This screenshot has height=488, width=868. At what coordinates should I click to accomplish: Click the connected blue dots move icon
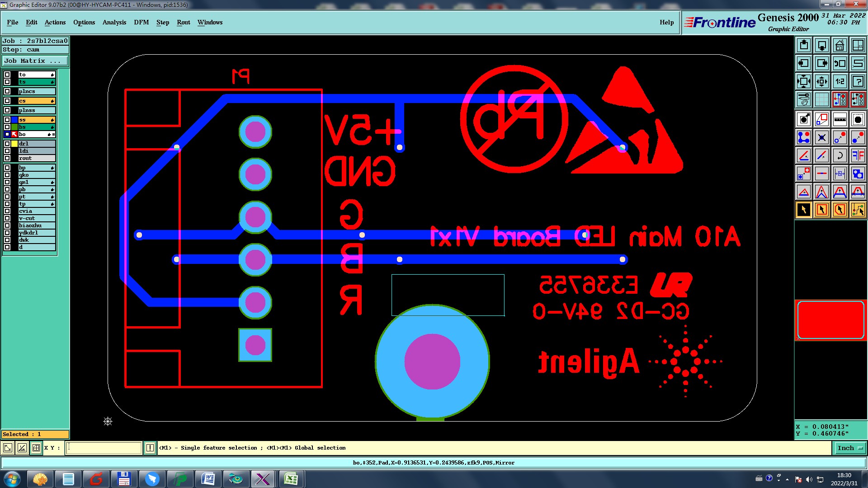coord(804,137)
